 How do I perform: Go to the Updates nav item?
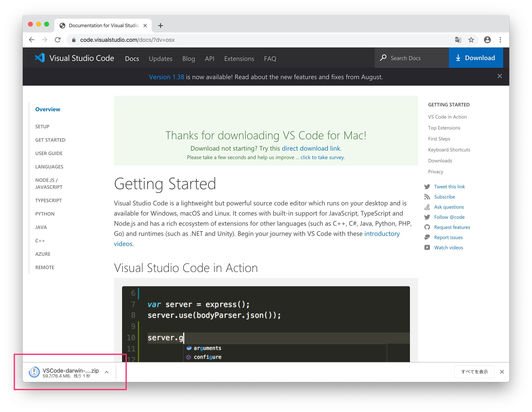pos(161,58)
